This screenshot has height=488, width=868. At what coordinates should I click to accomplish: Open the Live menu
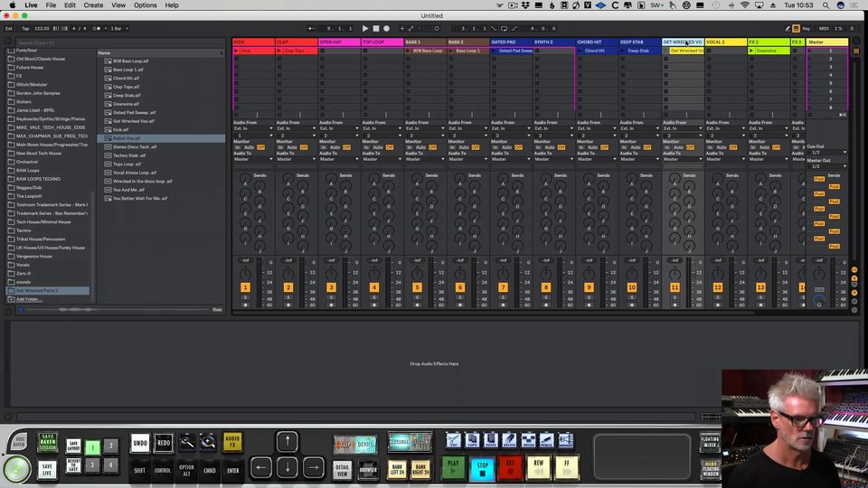click(31, 5)
